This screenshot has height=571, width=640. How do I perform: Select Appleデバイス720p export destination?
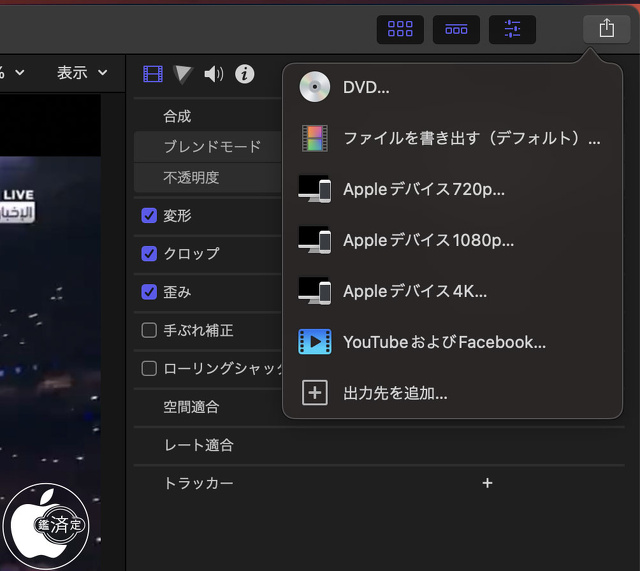423,189
